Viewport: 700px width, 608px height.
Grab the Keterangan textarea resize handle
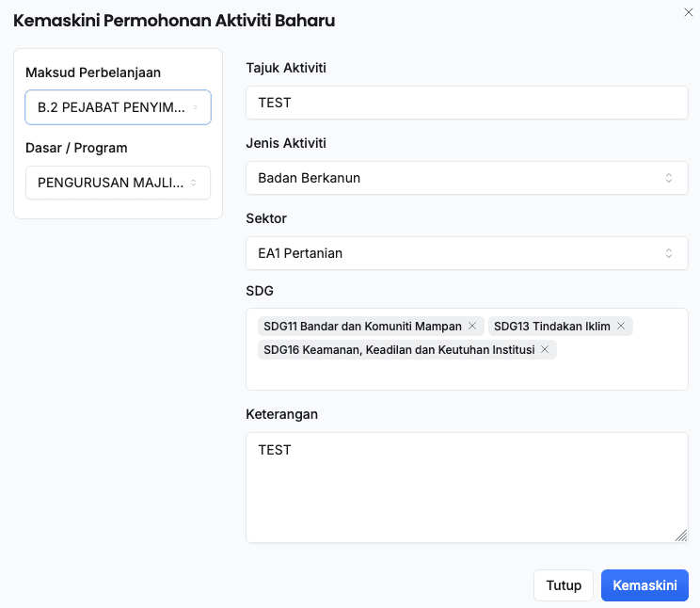681,536
